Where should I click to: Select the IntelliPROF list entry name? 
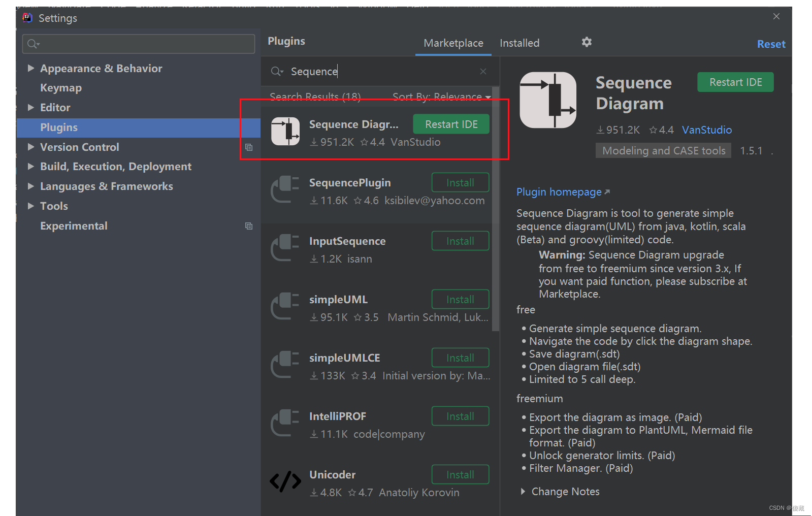click(337, 416)
